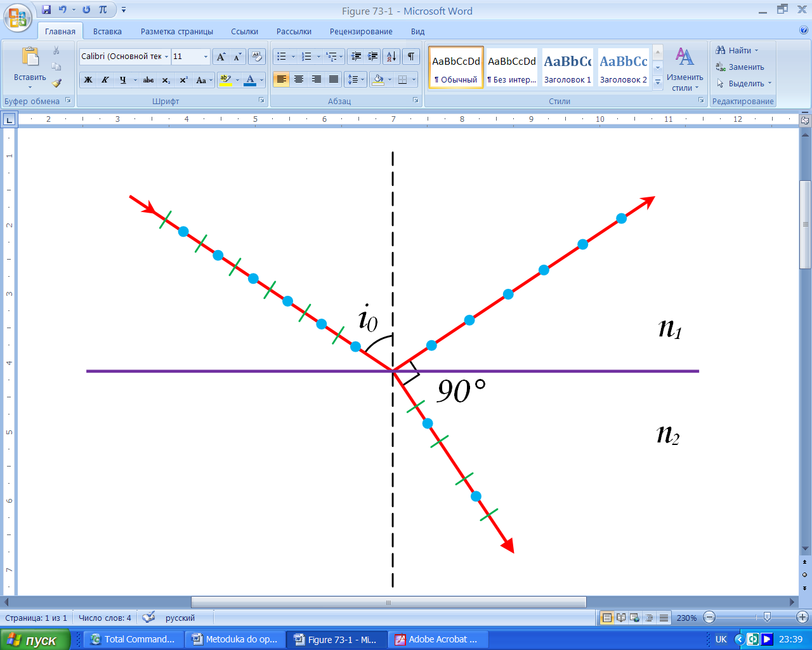Toggle subscript formatting
This screenshot has width=812, height=650.
[x=166, y=80]
